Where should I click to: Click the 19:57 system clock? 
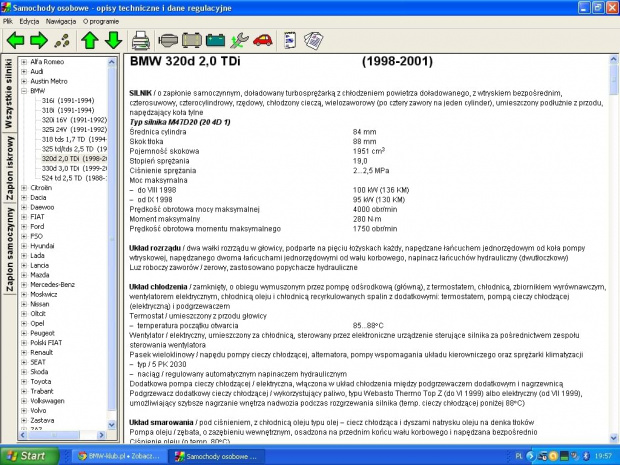coord(603,456)
